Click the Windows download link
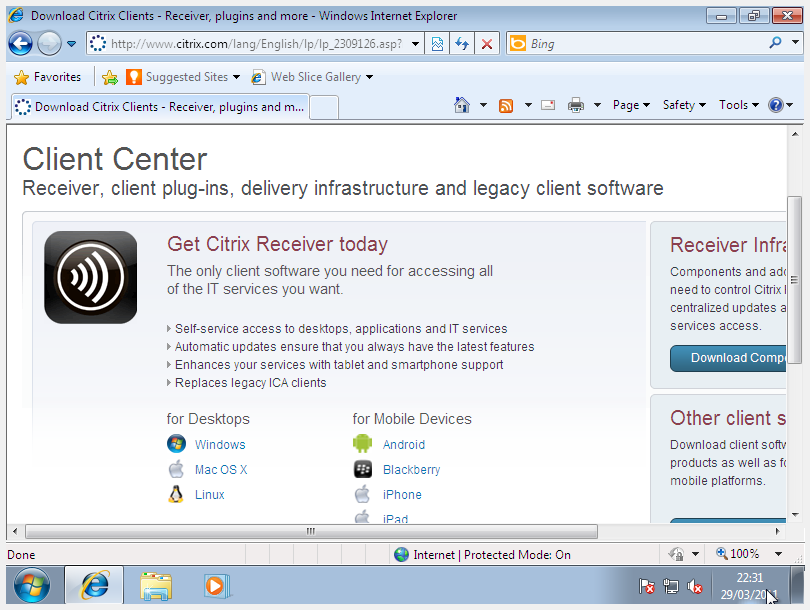 pyautogui.click(x=219, y=445)
